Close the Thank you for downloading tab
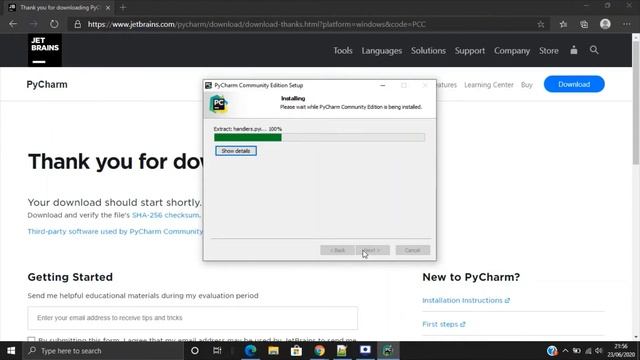 (108, 8)
